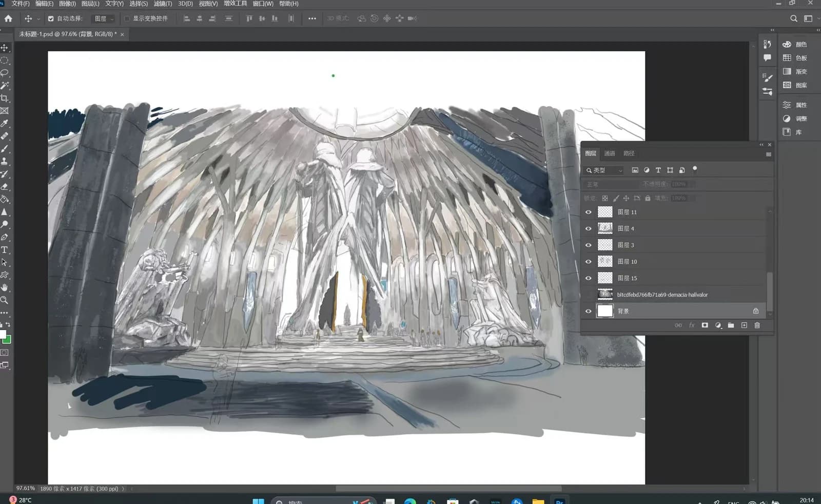
Task: Select the Hand tool
Action: click(5, 287)
